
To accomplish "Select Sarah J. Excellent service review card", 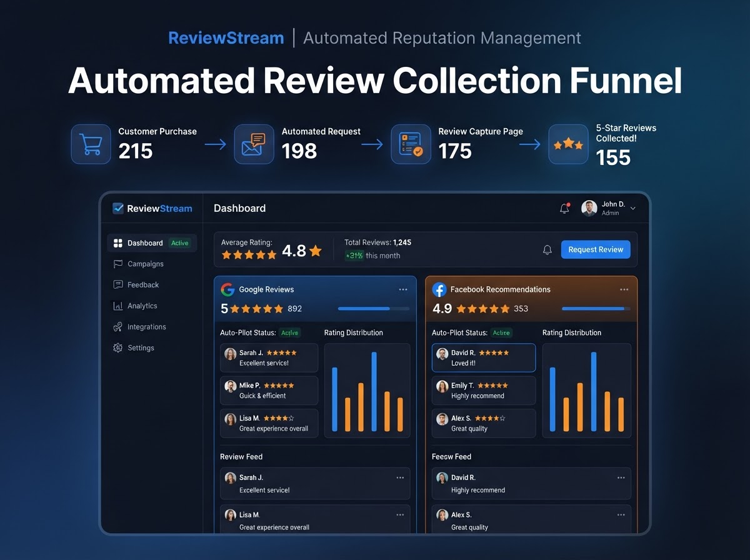I will click(x=269, y=358).
